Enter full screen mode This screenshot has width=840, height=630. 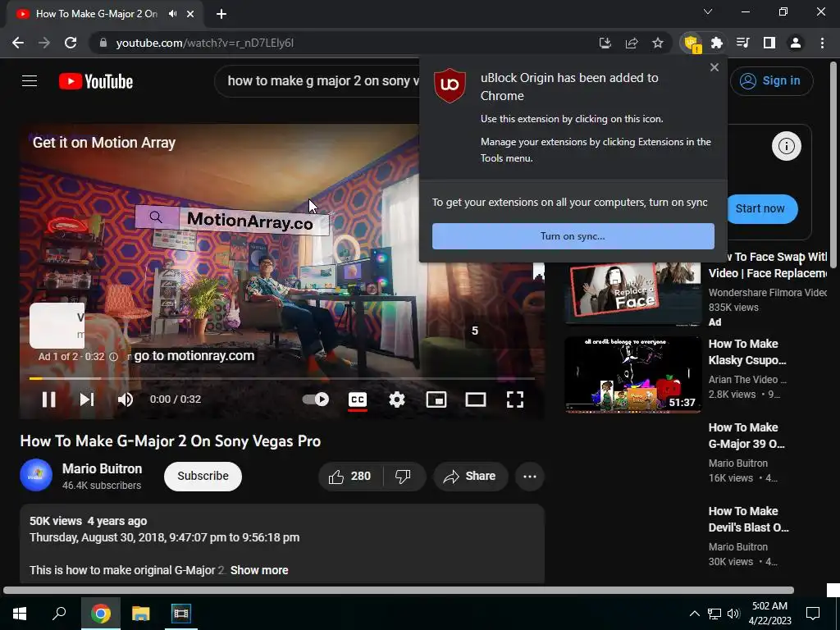pos(515,399)
